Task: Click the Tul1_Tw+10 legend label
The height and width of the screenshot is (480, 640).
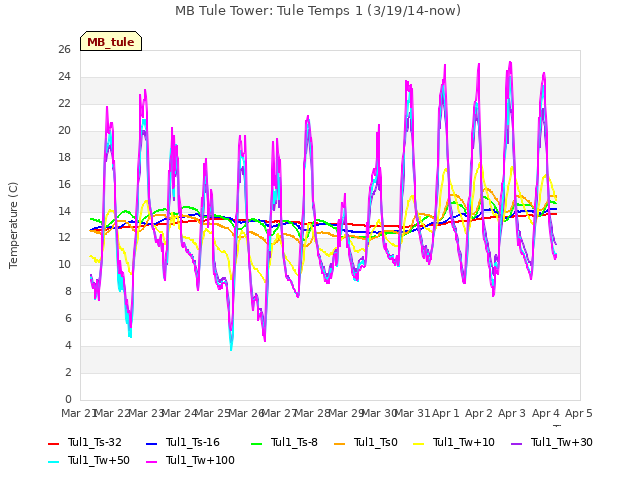Action: point(464,442)
